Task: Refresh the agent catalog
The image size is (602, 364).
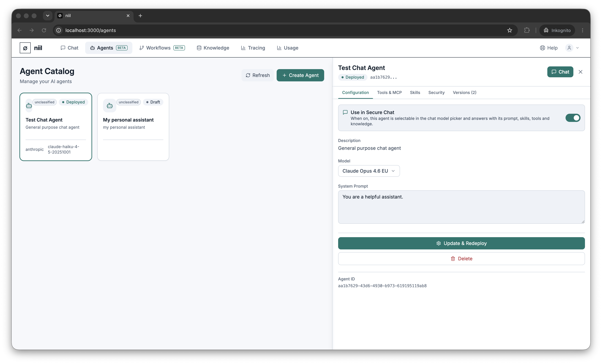Action: click(258, 75)
